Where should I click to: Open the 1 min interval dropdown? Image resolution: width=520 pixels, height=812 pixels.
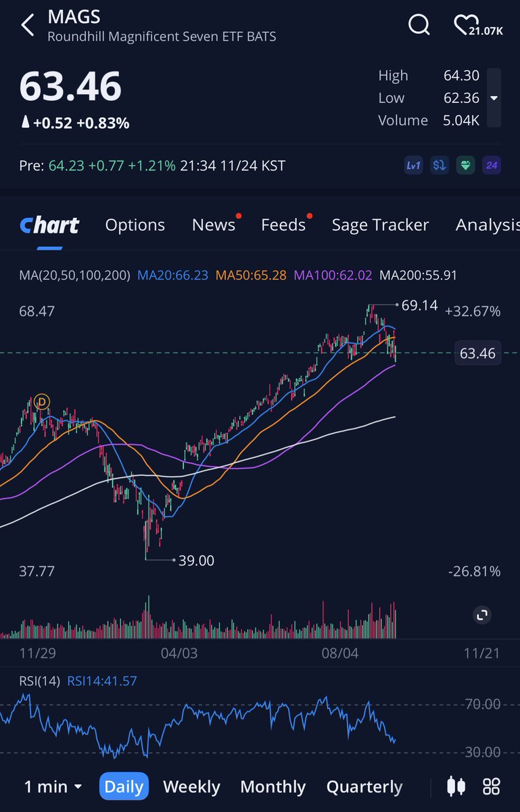(53, 787)
